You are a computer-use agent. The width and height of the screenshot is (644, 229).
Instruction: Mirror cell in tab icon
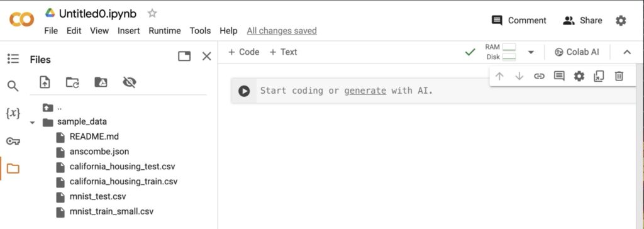click(x=599, y=76)
